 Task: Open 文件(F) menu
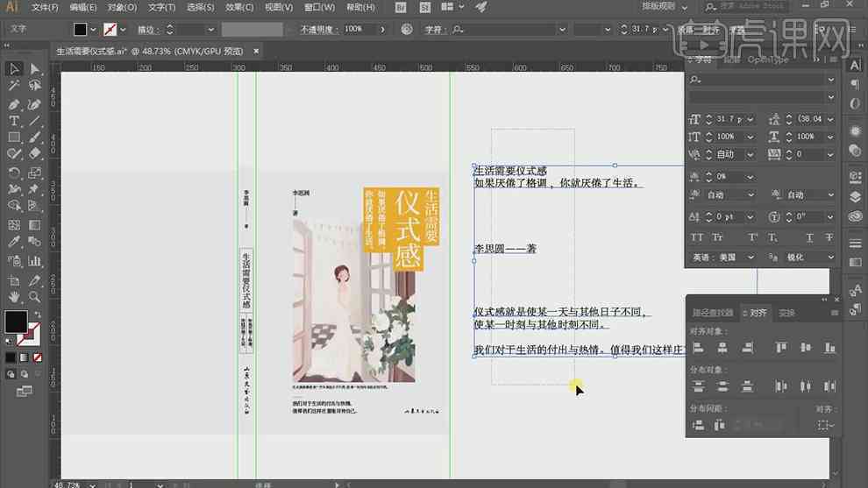[x=45, y=7]
